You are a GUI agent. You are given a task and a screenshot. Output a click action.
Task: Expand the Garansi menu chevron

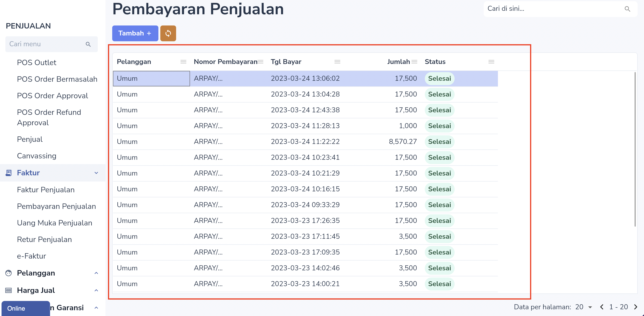96,308
